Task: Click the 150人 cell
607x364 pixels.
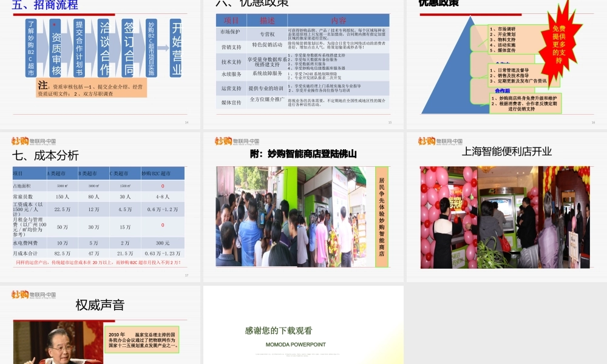Action: coord(63,197)
